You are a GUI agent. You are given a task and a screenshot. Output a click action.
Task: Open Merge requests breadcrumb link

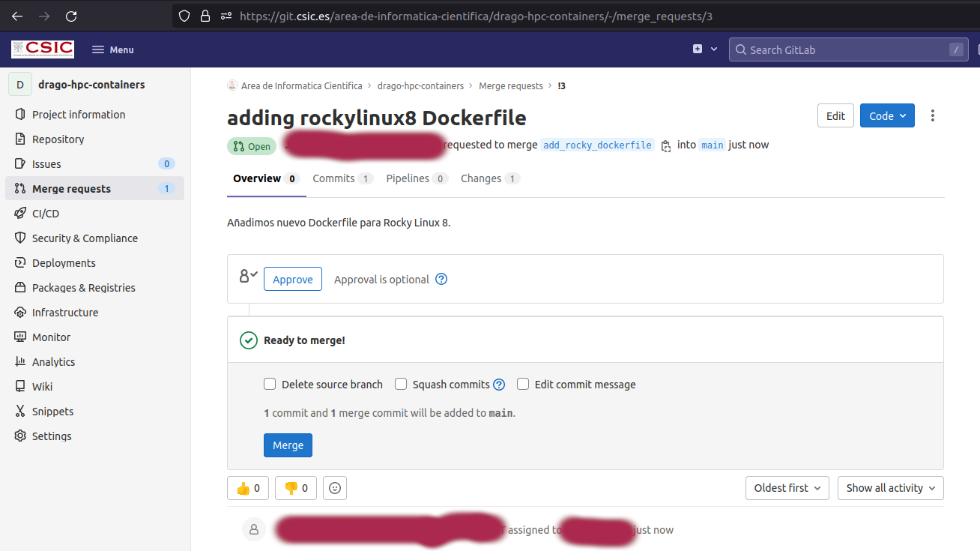pos(511,86)
